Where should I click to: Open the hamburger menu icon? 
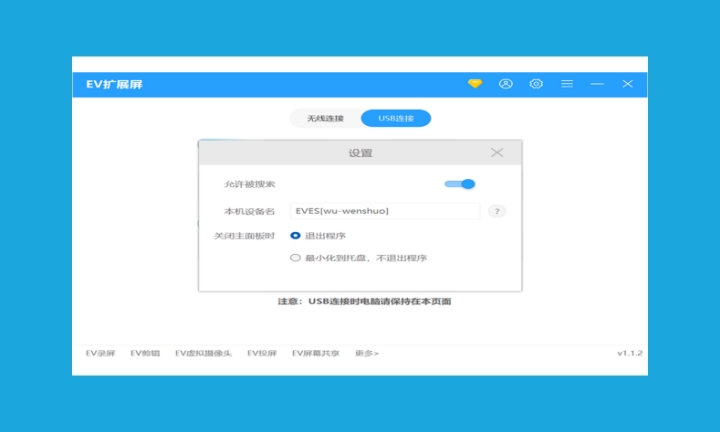coord(567,84)
